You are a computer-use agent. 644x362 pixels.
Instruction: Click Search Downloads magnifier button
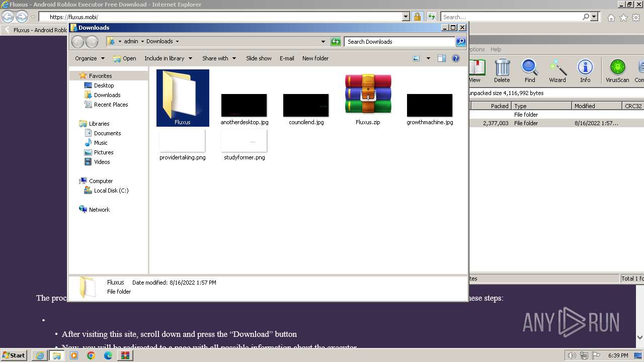461,42
